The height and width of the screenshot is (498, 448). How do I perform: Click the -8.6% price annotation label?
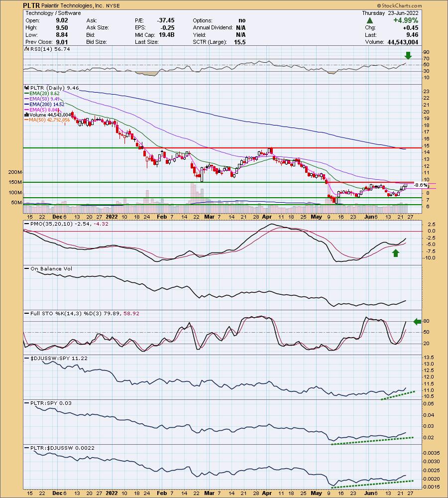click(421, 185)
